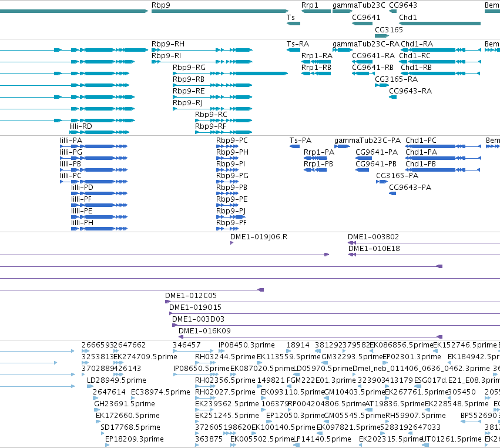This screenshot has width=500, height=448.
Task: Click the 'SD17768.5prime' EST label
Action: [x=130, y=427]
